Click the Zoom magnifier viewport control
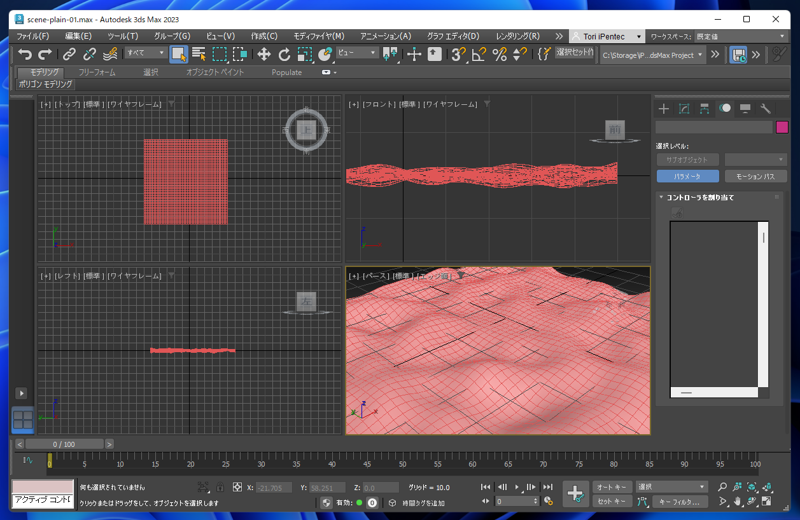800x520 pixels. (722, 487)
